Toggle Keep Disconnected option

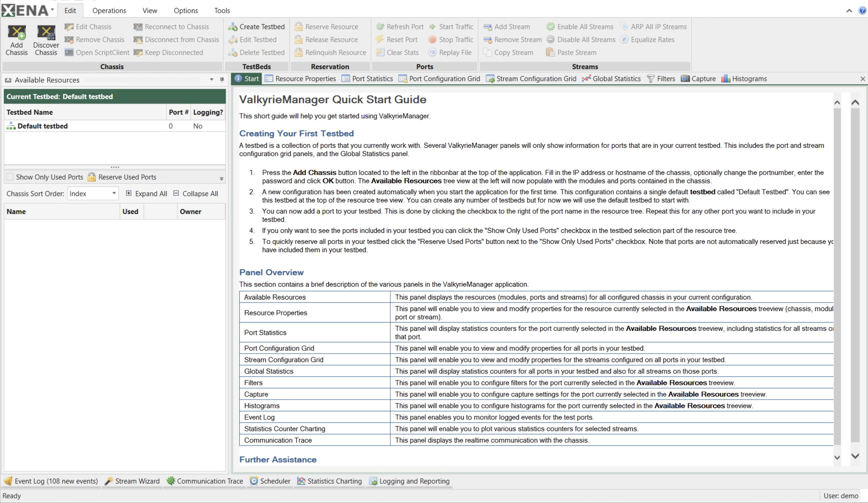click(168, 52)
